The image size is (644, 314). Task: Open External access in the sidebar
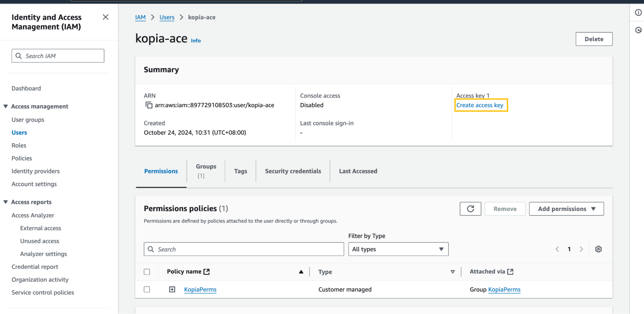(41, 228)
